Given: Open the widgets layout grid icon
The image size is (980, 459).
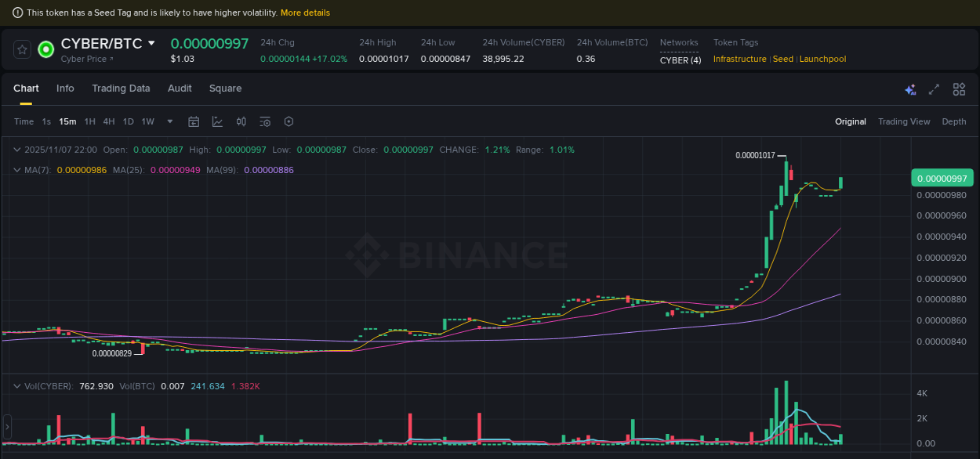Looking at the screenshot, I should (x=959, y=89).
